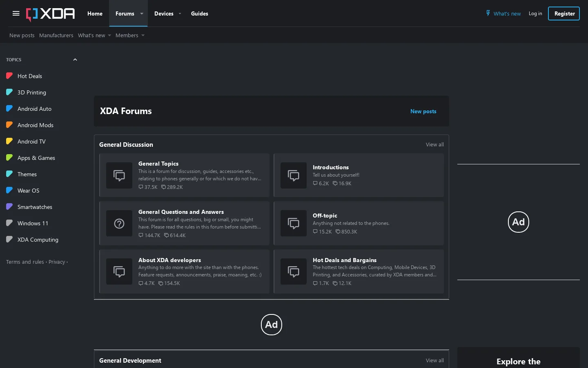Expand the What's new submenu arrow
The height and width of the screenshot is (368, 588).
[x=109, y=36]
